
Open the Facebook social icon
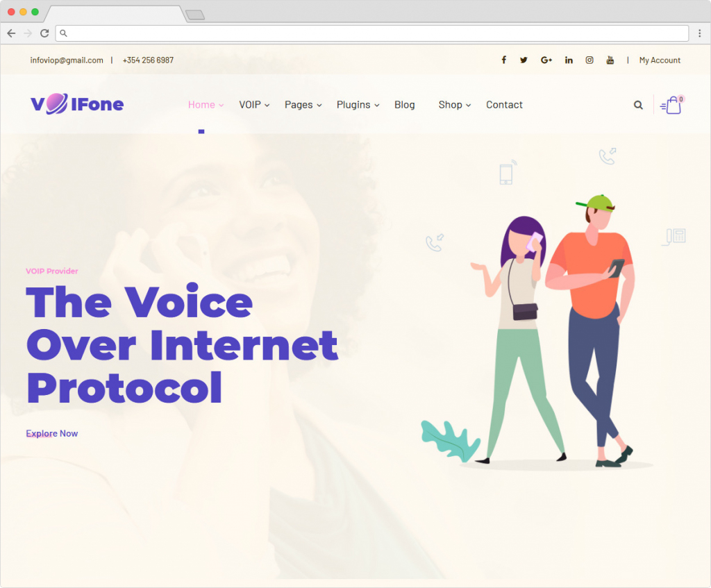pyautogui.click(x=503, y=60)
